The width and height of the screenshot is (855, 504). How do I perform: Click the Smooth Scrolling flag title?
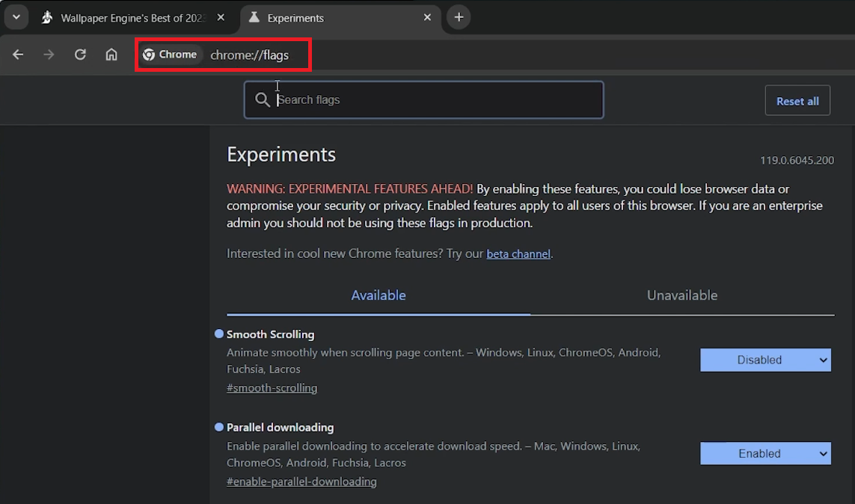click(x=271, y=334)
